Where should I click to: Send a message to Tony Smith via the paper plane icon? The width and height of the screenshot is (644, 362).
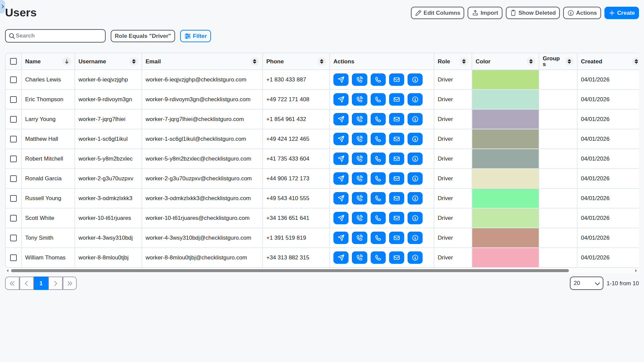(x=341, y=238)
